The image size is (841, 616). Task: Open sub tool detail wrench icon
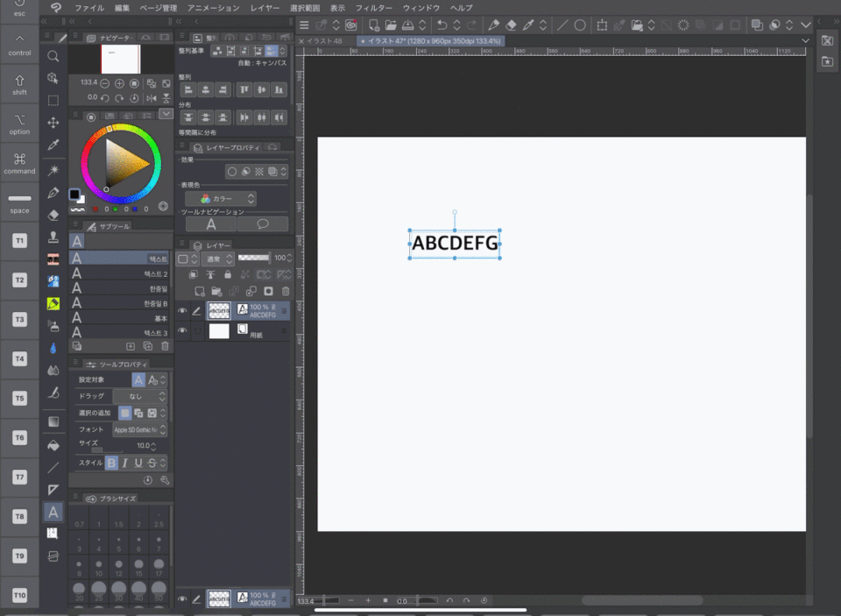[165, 480]
